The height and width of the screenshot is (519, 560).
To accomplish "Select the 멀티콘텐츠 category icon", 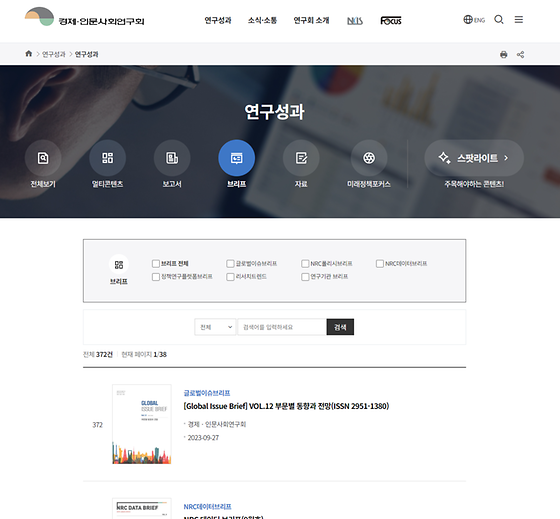I will pos(108,158).
